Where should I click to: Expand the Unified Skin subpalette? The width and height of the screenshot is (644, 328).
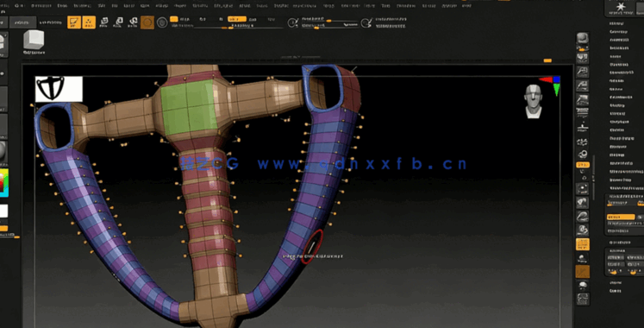(x=621, y=242)
